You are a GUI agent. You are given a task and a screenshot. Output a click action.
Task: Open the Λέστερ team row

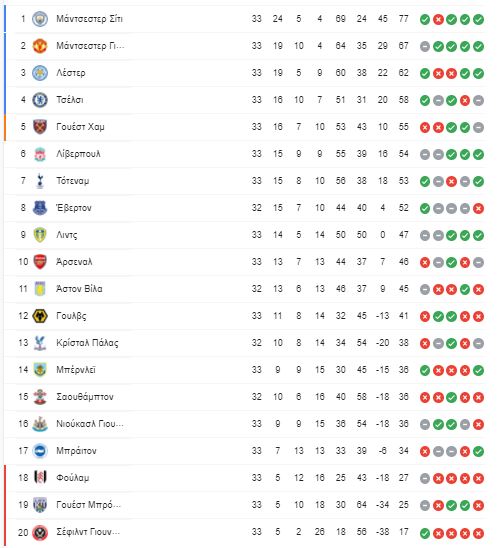pos(245,73)
